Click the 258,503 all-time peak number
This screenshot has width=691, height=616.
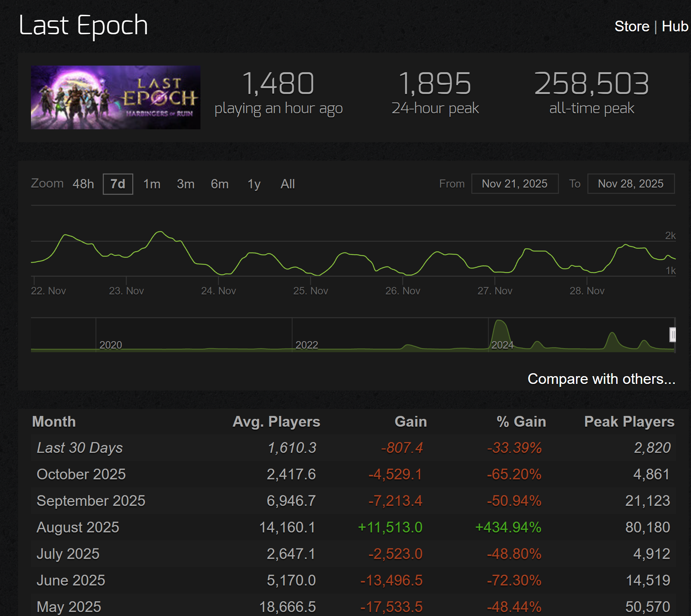(592, 84)
